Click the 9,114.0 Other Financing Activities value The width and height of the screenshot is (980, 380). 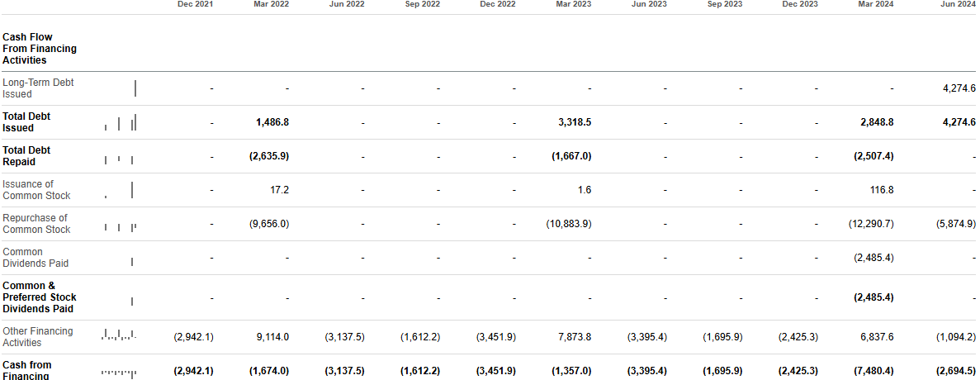(x=272, y=337)
